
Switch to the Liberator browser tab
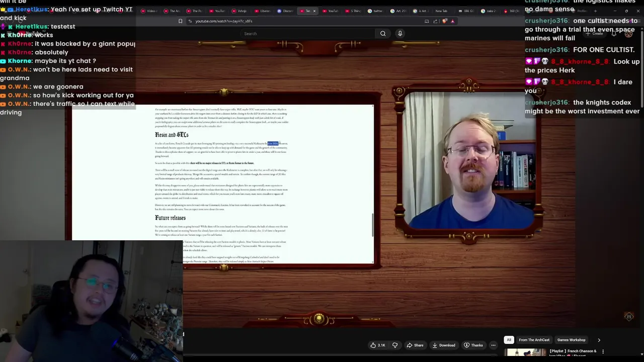(262, 11)
